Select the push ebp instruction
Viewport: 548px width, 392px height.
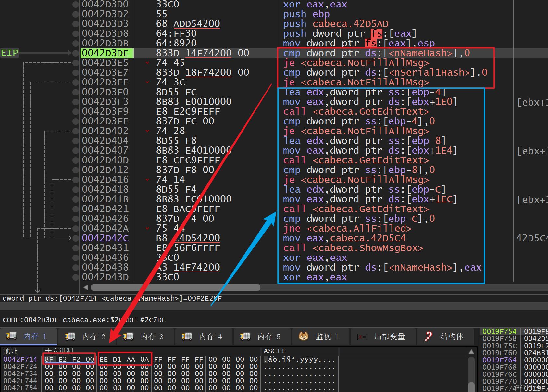[x=306, y=14]
